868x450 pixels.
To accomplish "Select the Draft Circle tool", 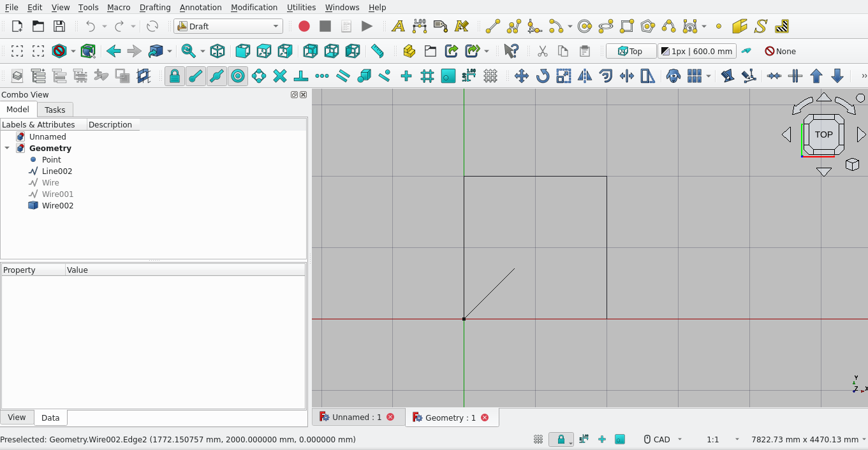I will coord(584,26).
